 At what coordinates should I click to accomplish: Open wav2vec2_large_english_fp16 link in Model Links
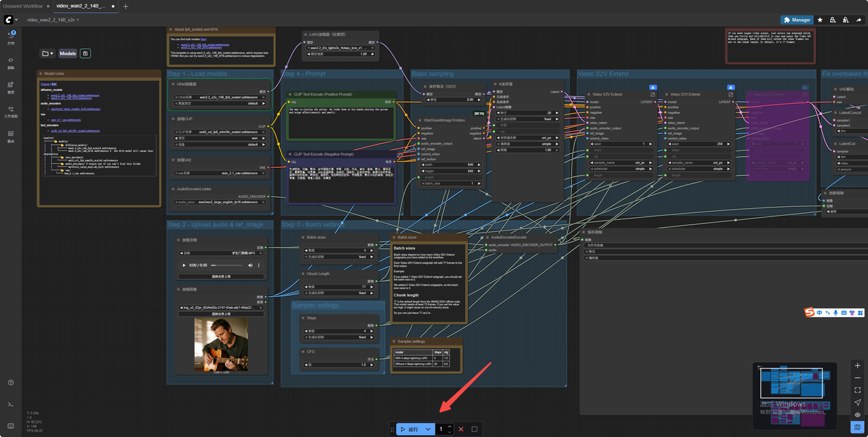click(75, 109)
